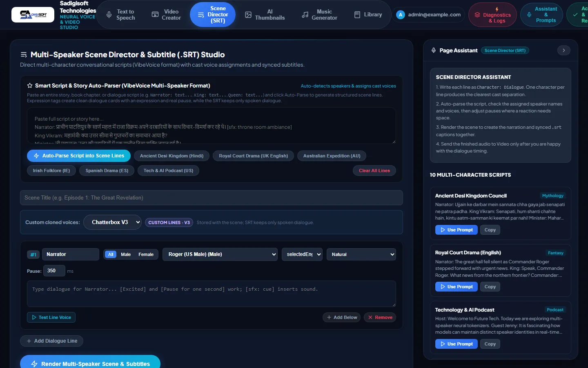Copy the Technology & AI Podcast script

490,344
